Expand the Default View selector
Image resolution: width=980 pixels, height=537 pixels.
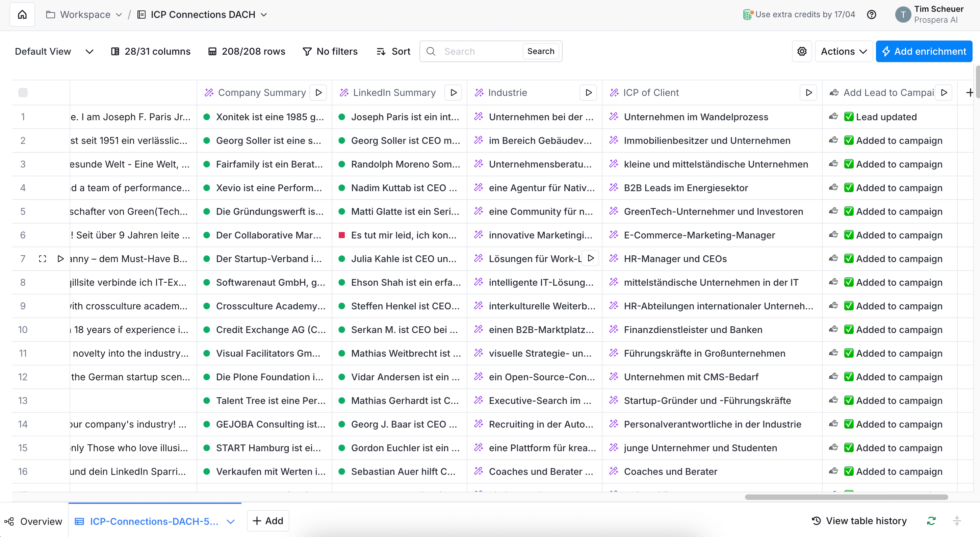point(54,51)
